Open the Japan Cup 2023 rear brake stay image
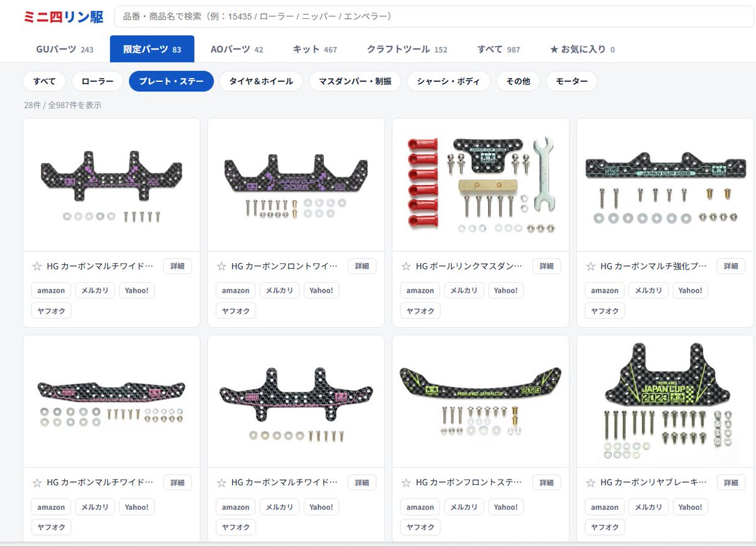Viewport: 756px width, 547px height. click(665, 402)
